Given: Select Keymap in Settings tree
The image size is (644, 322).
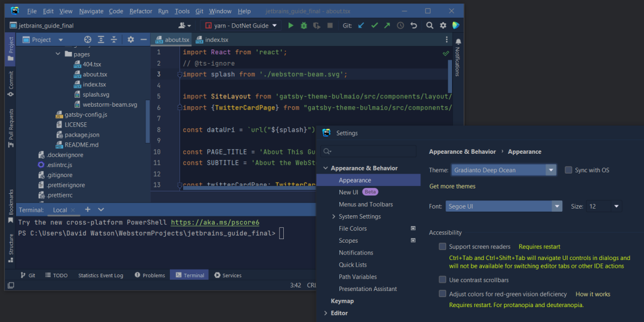Looking at the screenshot, I should tap(342, 301).
